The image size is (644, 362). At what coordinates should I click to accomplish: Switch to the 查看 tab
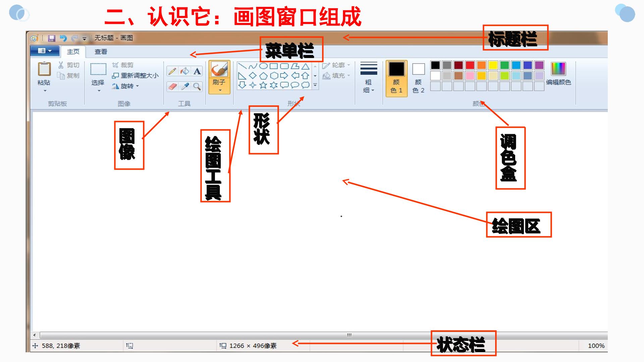point(101,52)
